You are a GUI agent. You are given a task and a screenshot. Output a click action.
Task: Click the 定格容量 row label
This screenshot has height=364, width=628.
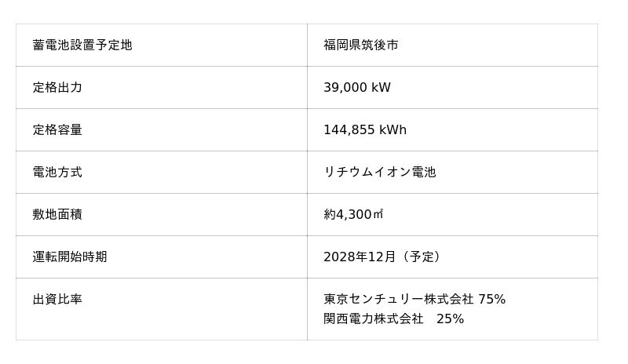point(57,130)
